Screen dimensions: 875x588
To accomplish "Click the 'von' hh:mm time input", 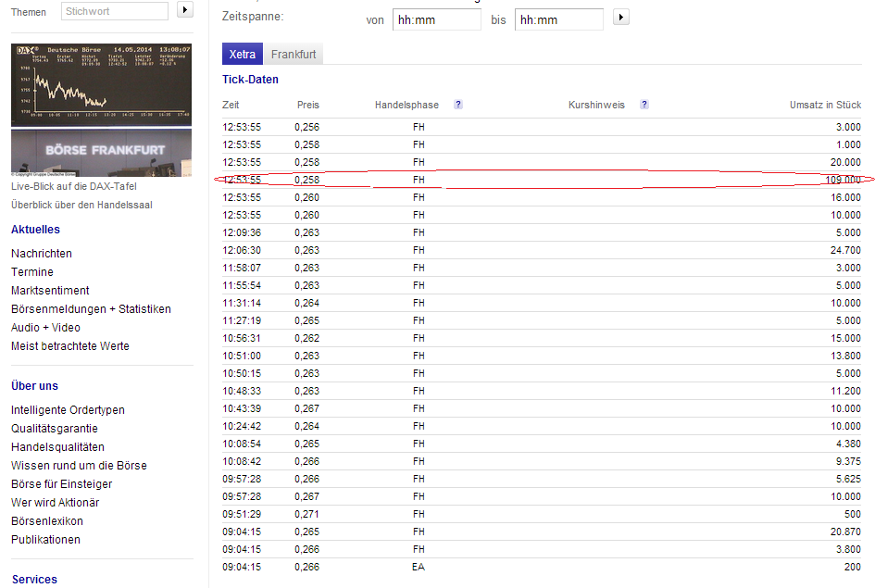I will [435, 19].
